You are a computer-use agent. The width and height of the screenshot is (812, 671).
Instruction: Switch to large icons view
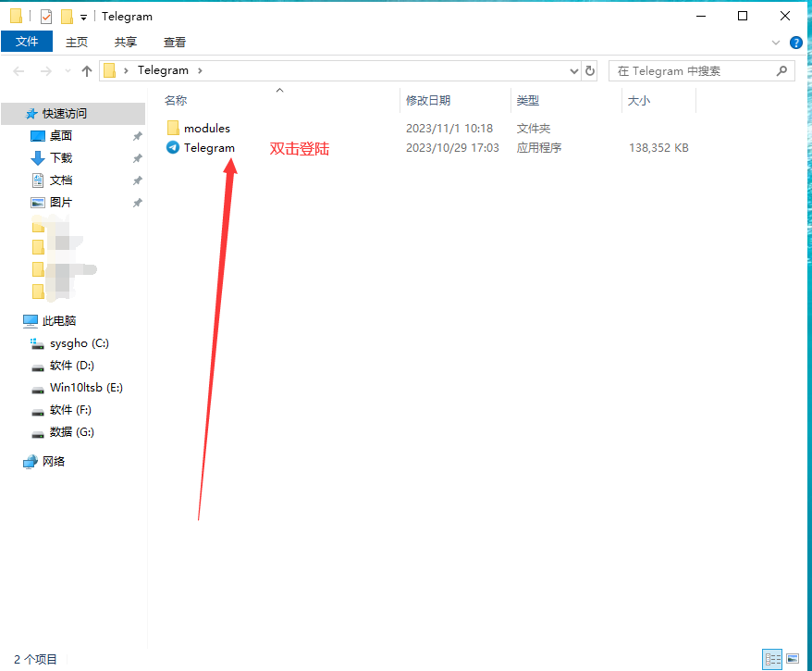click(x=793, y=659)
